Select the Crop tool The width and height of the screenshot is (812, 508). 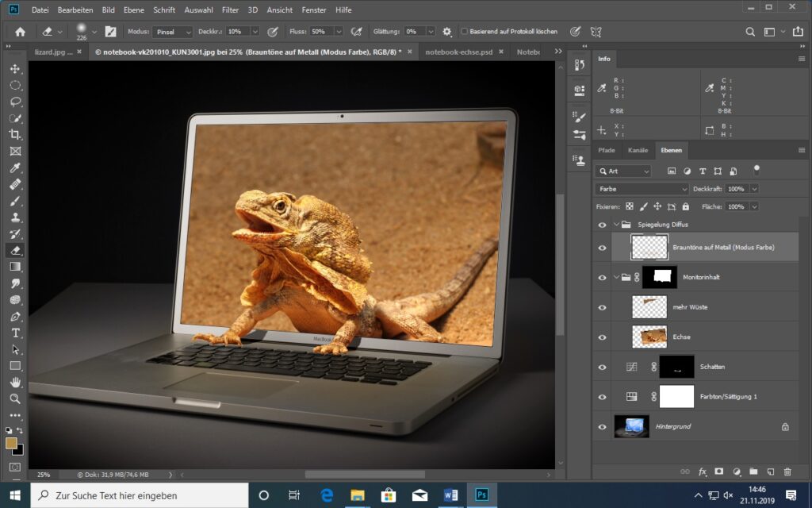tap(15, 135)
